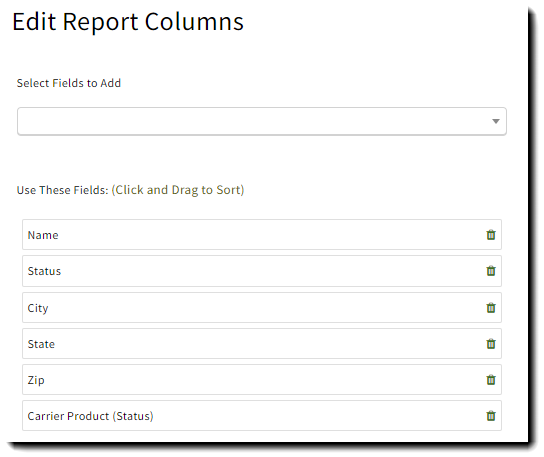Delete the Name field with trash icon
The height and width of the screenshot is (457, 544).
tap(491, 235)
